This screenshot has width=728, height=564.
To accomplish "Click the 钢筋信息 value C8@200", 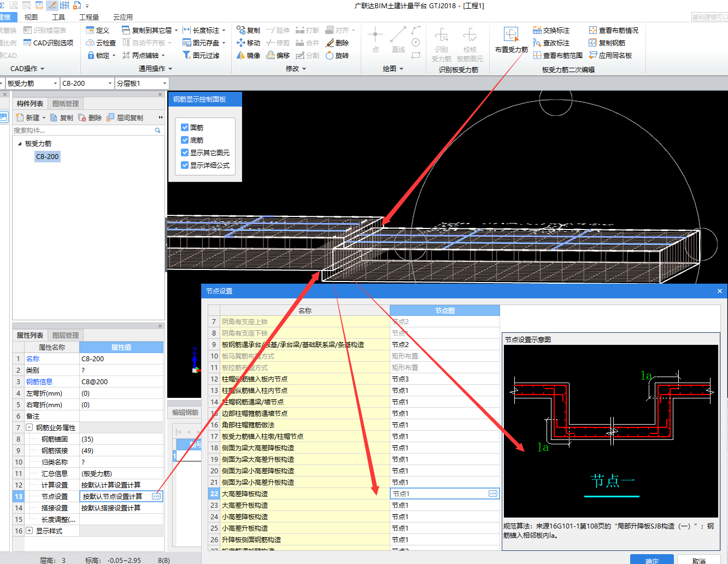I will pyautogui.click(x=121, y=382).
